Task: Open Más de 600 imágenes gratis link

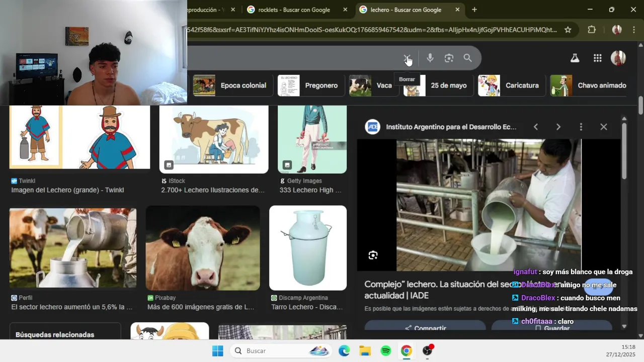Action: [x=201, y=307]
